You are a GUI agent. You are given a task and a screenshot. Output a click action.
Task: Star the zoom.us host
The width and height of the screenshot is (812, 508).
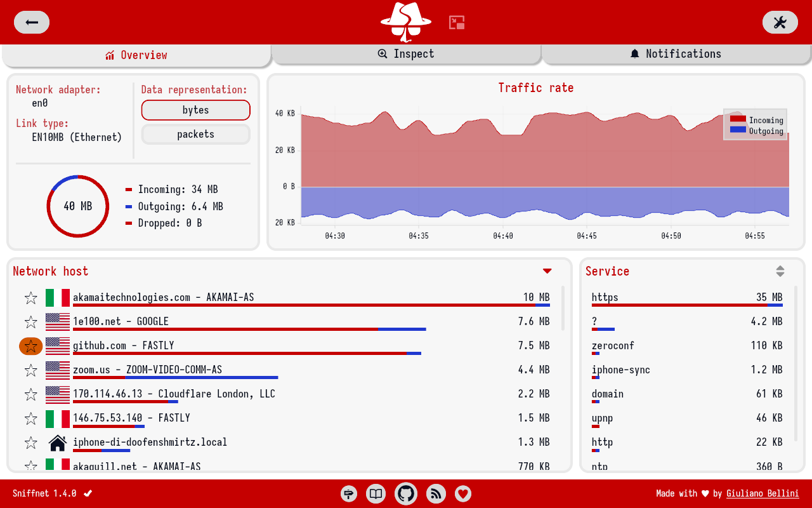[30, 370]
